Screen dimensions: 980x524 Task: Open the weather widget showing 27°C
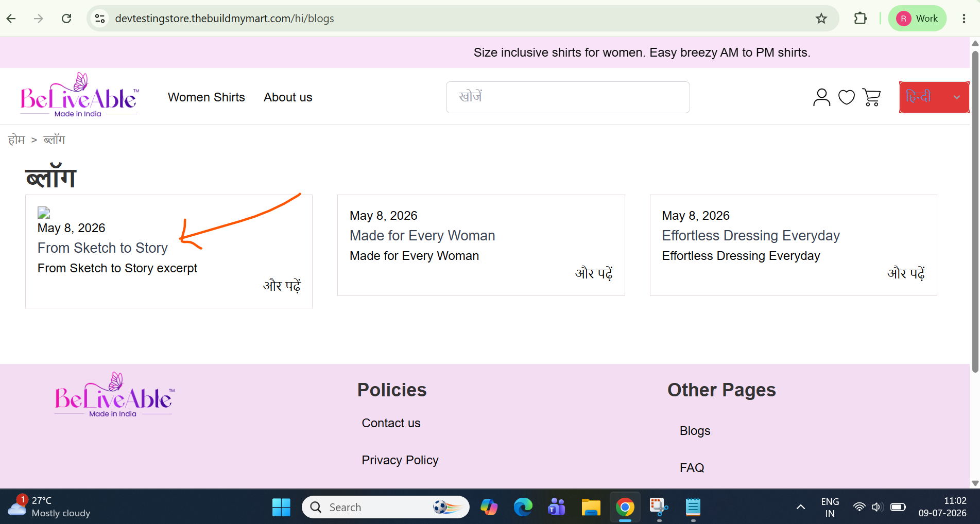(49, 507)
